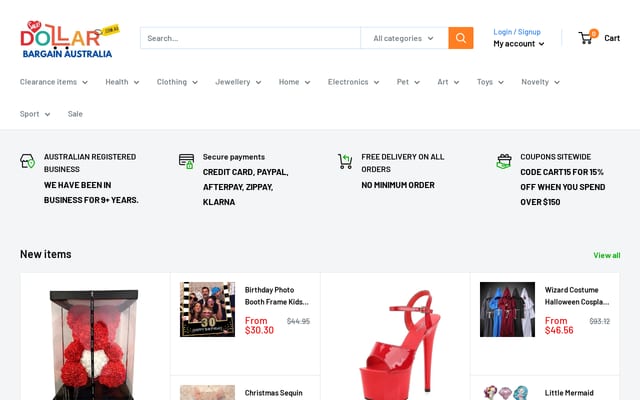Click the coupons sitewide gift icon
This screenshot has width=640, height=400.
click(x=504, y=161)
